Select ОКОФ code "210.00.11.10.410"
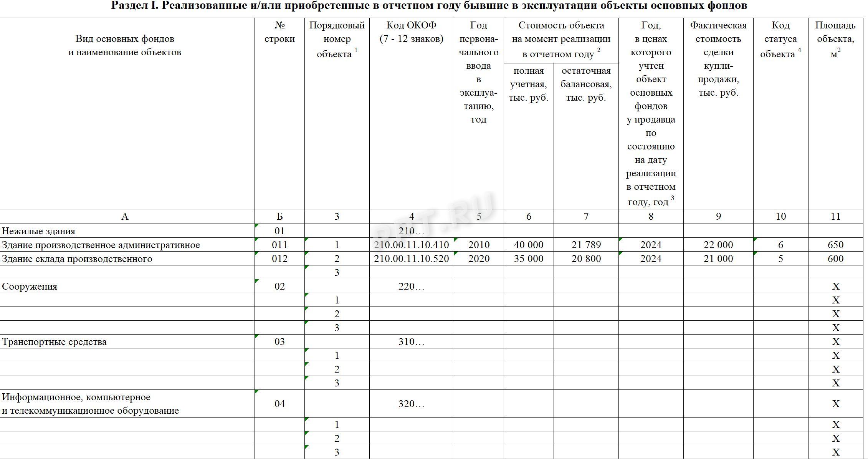 (x=412, y=245)
